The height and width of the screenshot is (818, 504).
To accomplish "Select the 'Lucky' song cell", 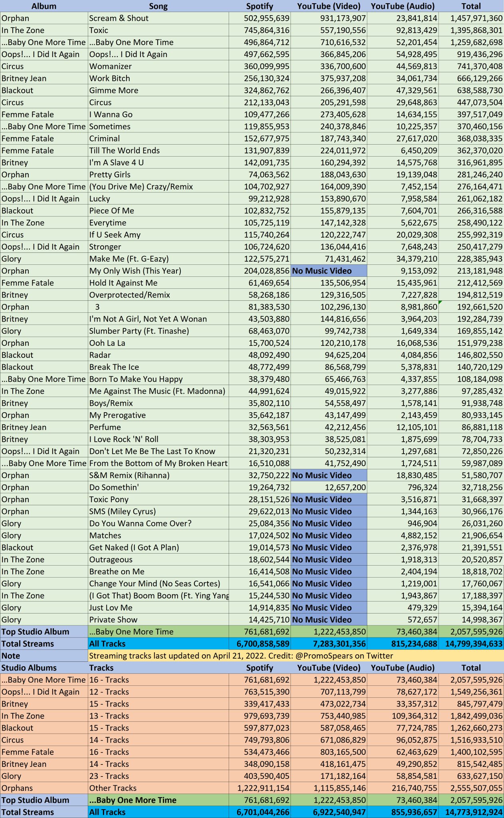I will (158, 199).
